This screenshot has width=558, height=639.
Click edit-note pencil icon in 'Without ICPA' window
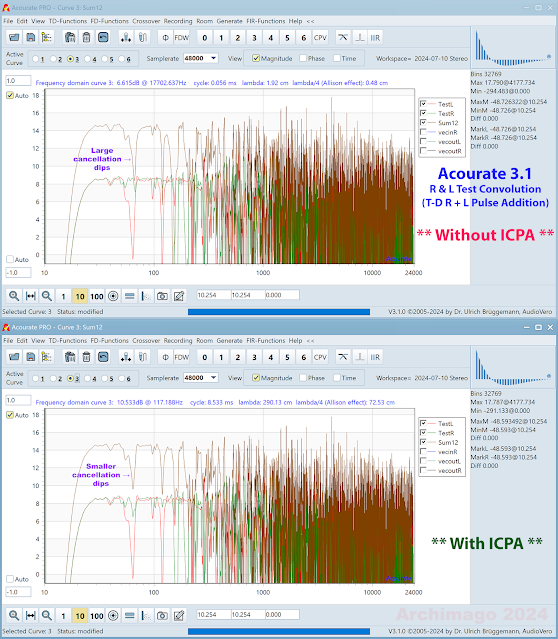pyautogui.click(x=179, y=296)
